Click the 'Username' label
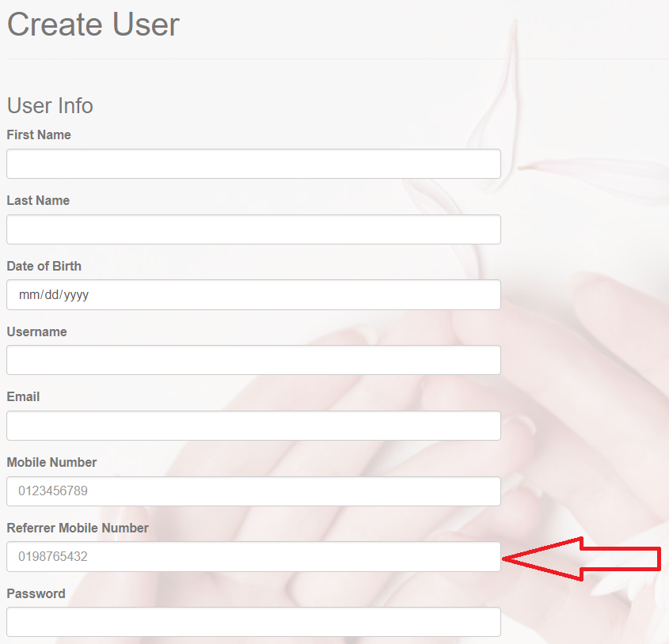Viewport: 669px width, 644px height. [x=36, y=331]
